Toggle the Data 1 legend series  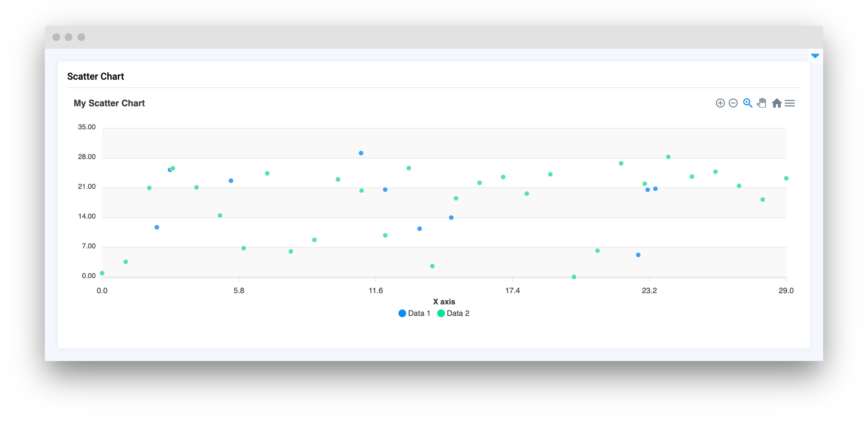414,313
